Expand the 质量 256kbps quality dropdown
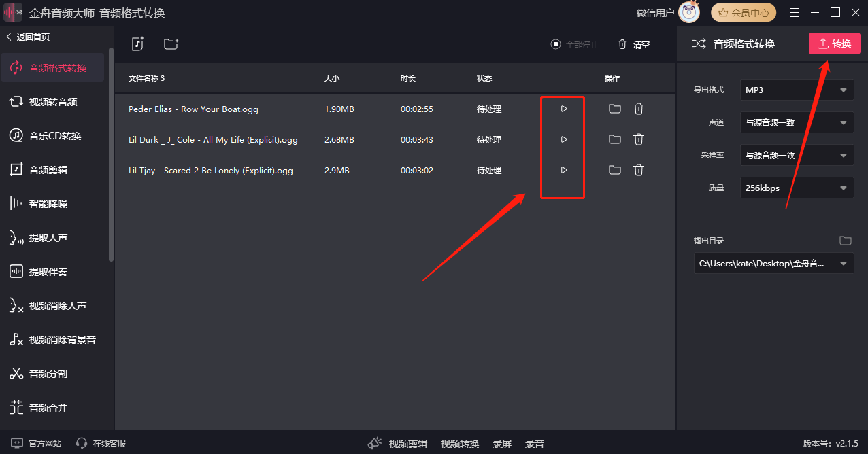 (796, 187)
